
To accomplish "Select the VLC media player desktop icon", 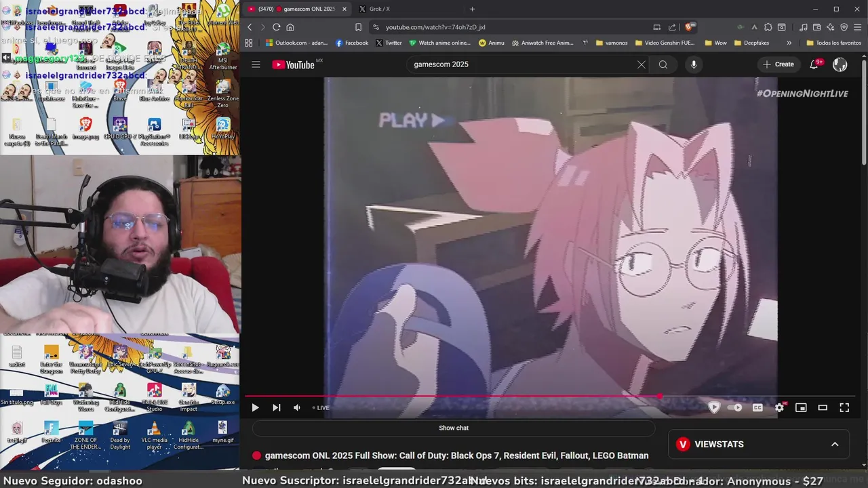I will click(x=154, y=435).
